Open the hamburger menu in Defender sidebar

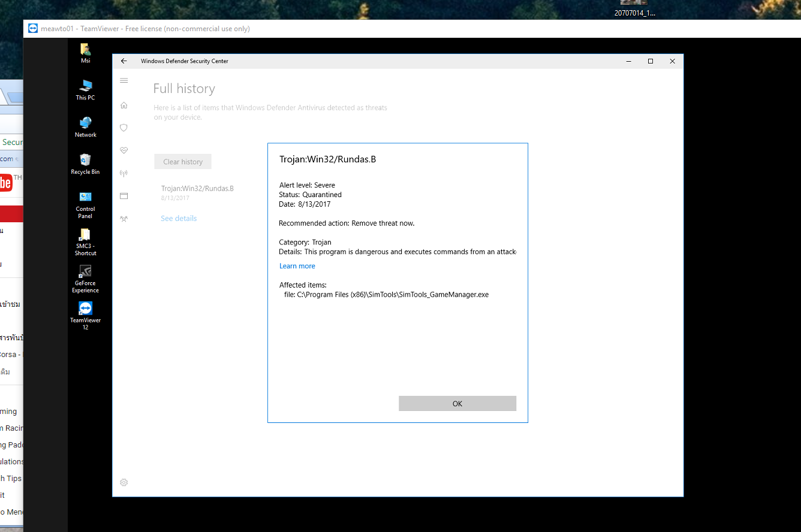point(124,80)
